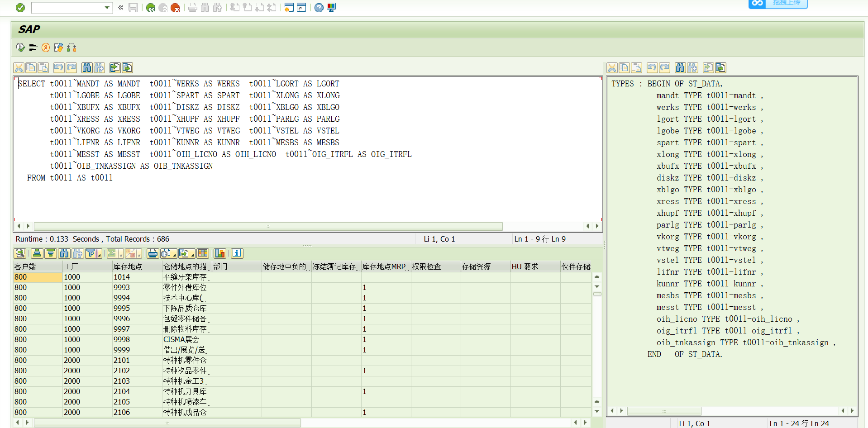
Task: Click the blue upload button at top right
Action: pos(777,5)
